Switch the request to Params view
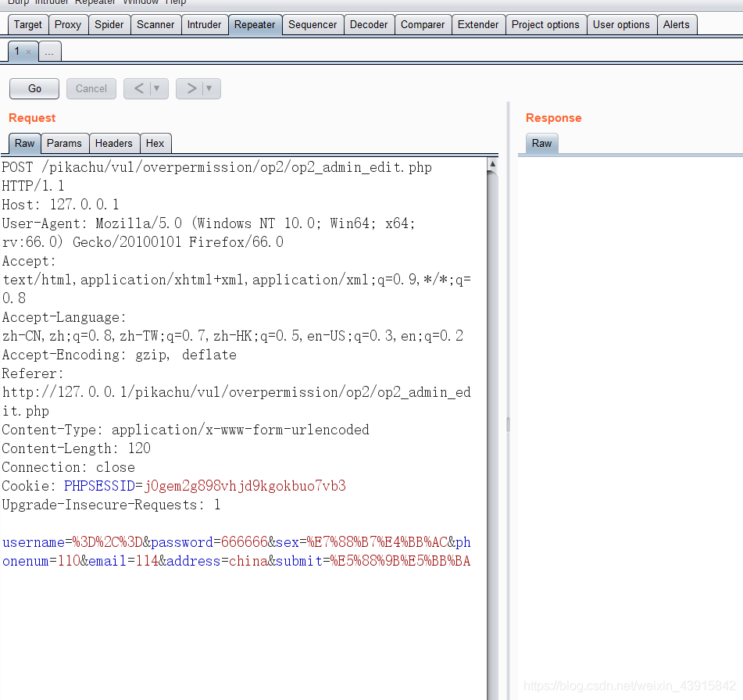 coord(64,144)
